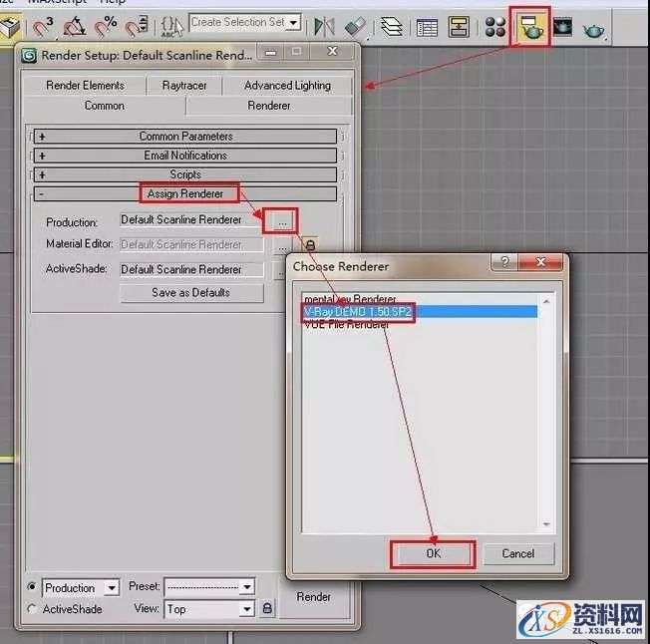The image size is (650, 644).
Task: Open the Layer Manager
Action: (392, 27)
